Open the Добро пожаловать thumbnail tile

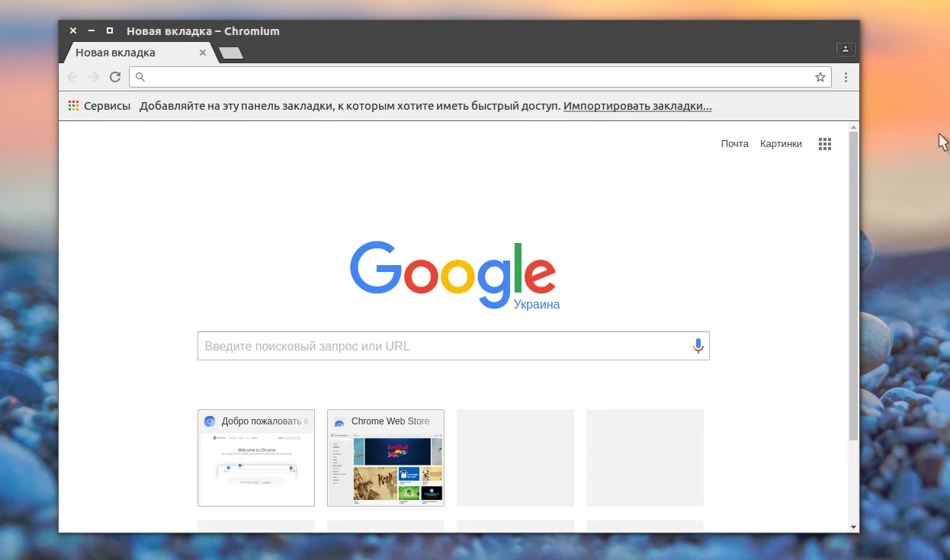point(256,458)
